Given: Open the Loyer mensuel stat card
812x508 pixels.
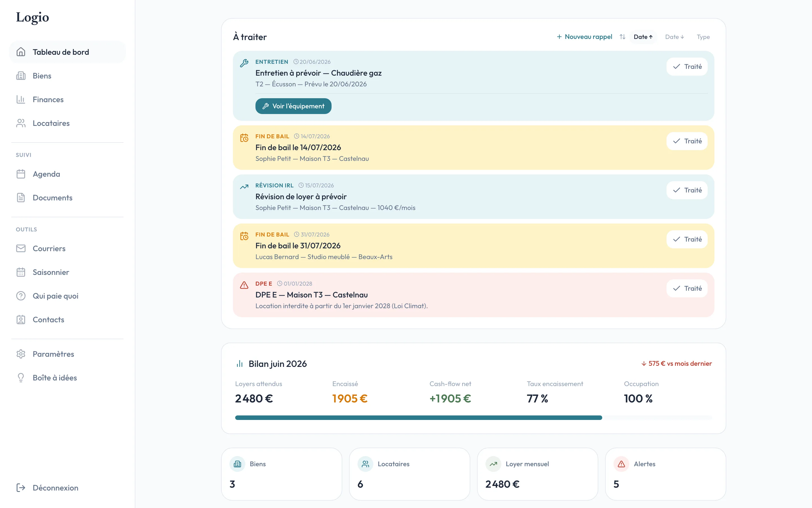Looking at the screenshot, I should tap(538, 474).
